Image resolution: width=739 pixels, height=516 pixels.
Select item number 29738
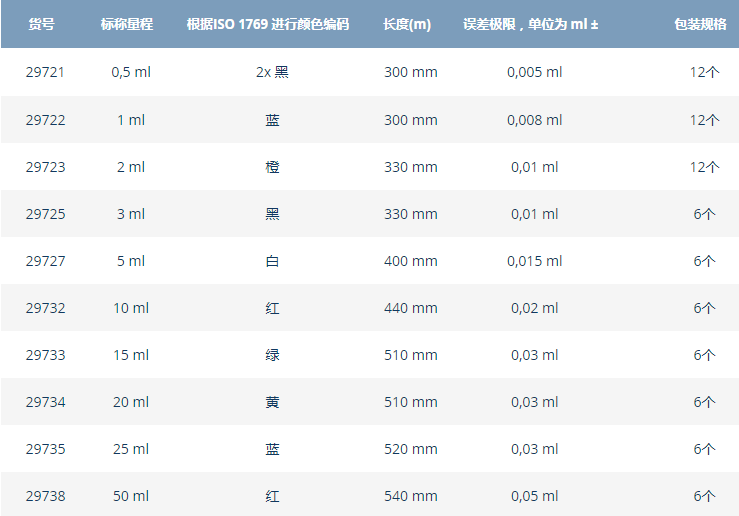pos(46,496)
